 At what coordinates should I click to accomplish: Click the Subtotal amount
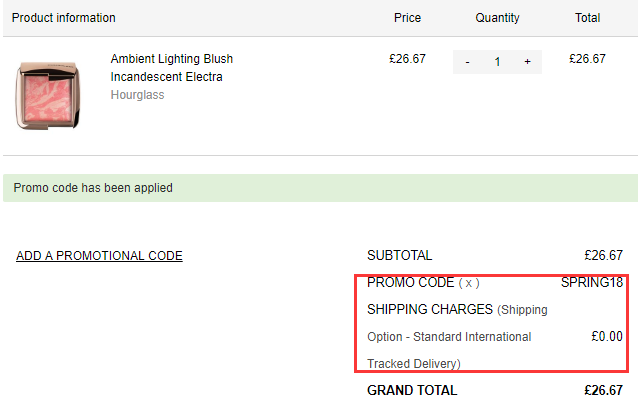click(603, 256)
